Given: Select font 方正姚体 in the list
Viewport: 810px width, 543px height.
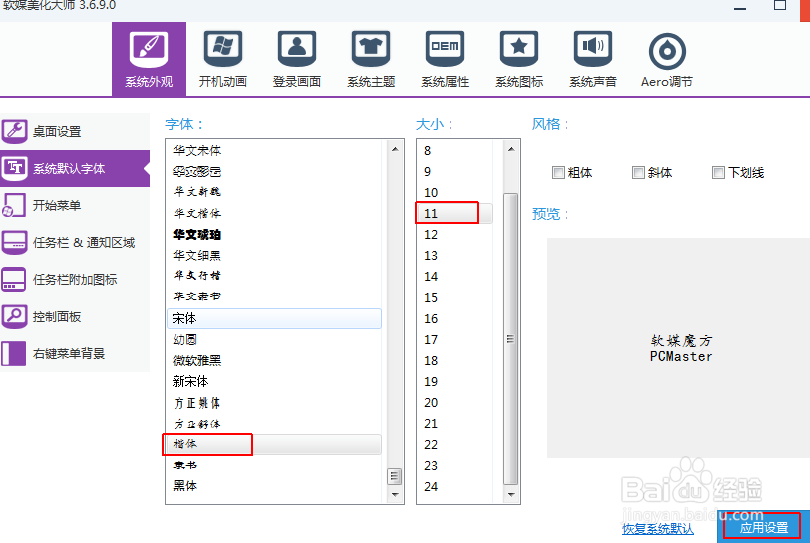Looking at the screenshot, I should coord(274,402).
